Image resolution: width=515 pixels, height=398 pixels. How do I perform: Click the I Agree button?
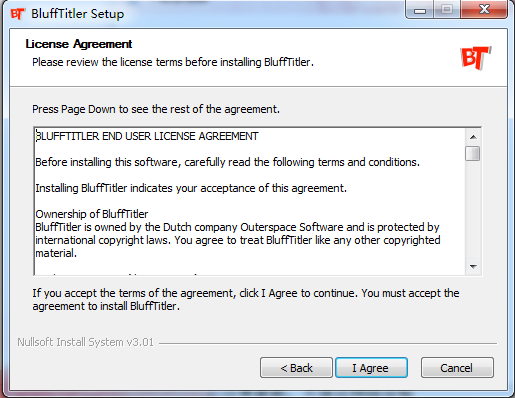tap(371, 368)
